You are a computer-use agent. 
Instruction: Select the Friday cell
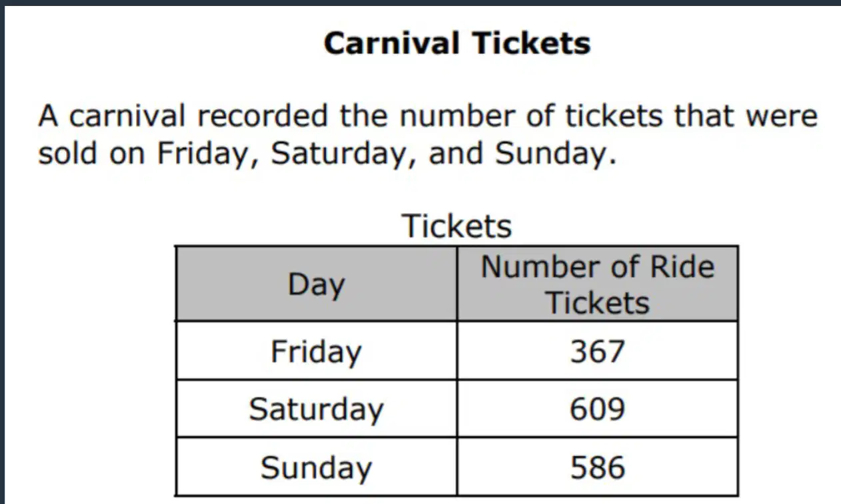click(317, 351)
